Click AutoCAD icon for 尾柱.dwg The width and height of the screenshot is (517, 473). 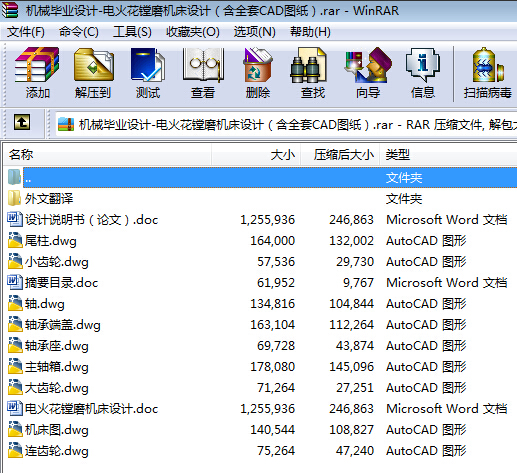[15, 240]
